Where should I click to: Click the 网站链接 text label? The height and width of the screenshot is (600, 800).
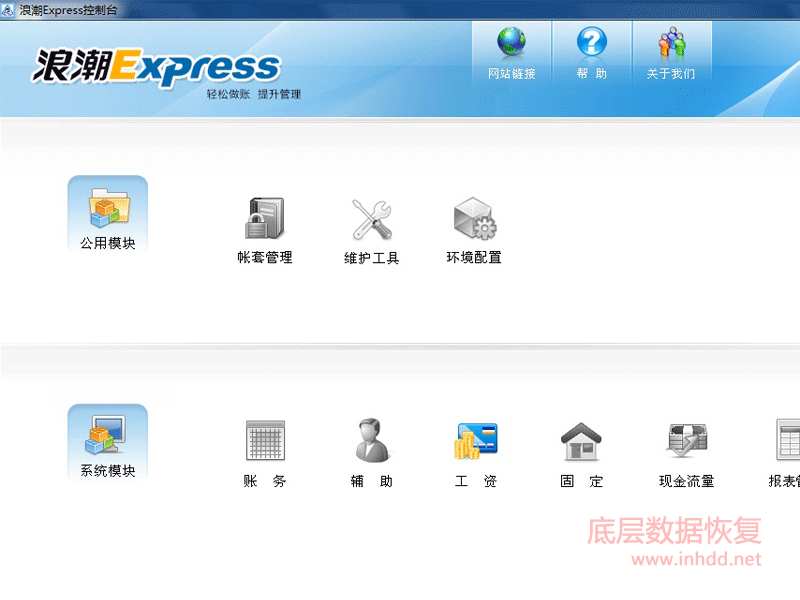512,74
